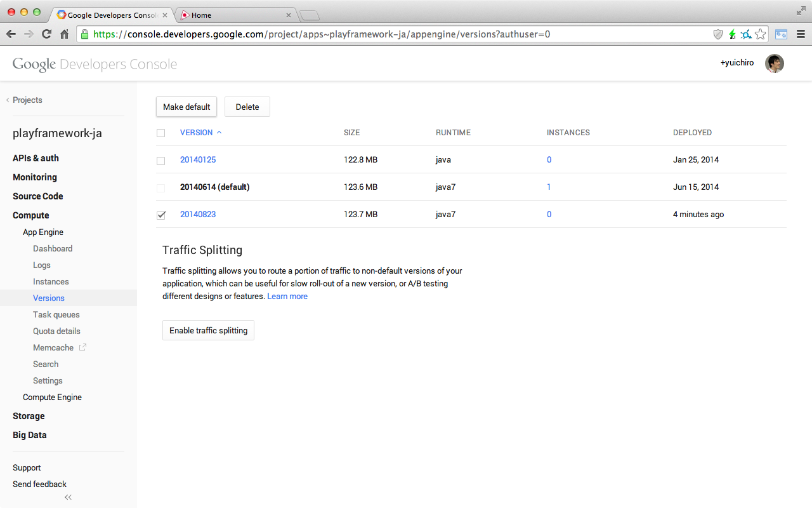
Task: Open the Logs page
Action: point(42,265)
